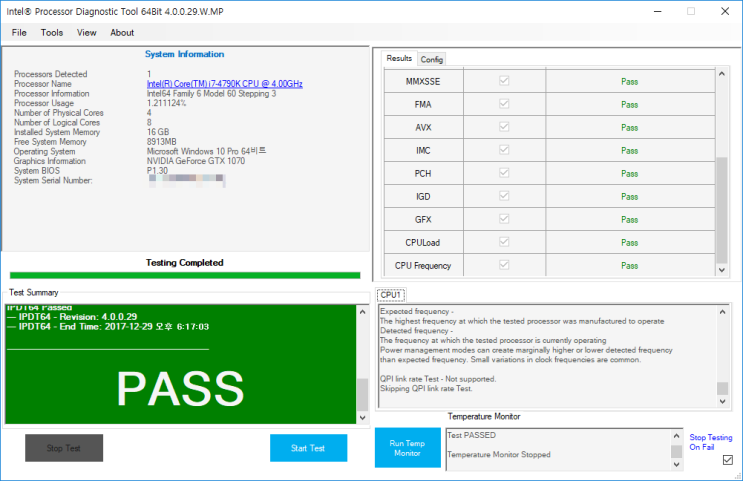743x481 pixels.
Task: Open the i7-4790K processor name link
Action: coord(225,84)
